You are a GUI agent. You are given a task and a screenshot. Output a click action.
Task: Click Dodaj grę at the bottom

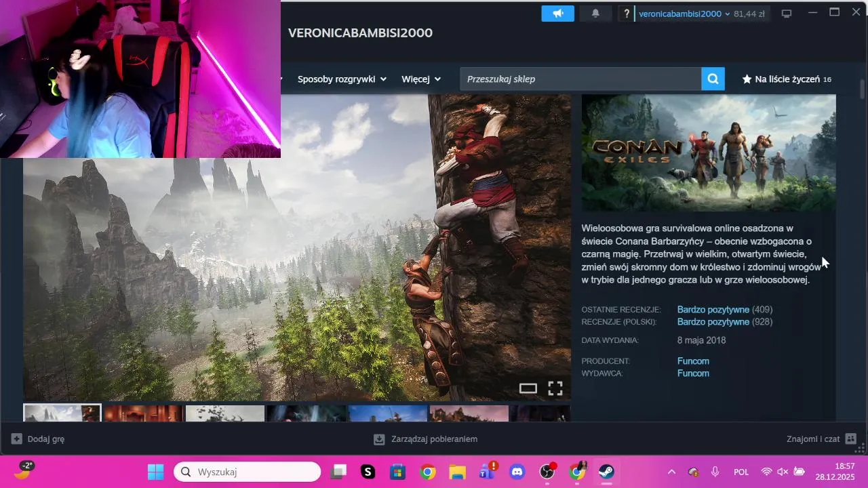(38, 439)
